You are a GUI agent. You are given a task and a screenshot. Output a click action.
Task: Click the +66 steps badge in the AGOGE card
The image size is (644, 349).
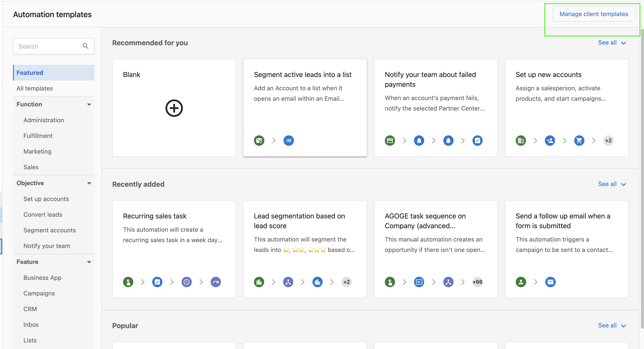click(477, 282)
